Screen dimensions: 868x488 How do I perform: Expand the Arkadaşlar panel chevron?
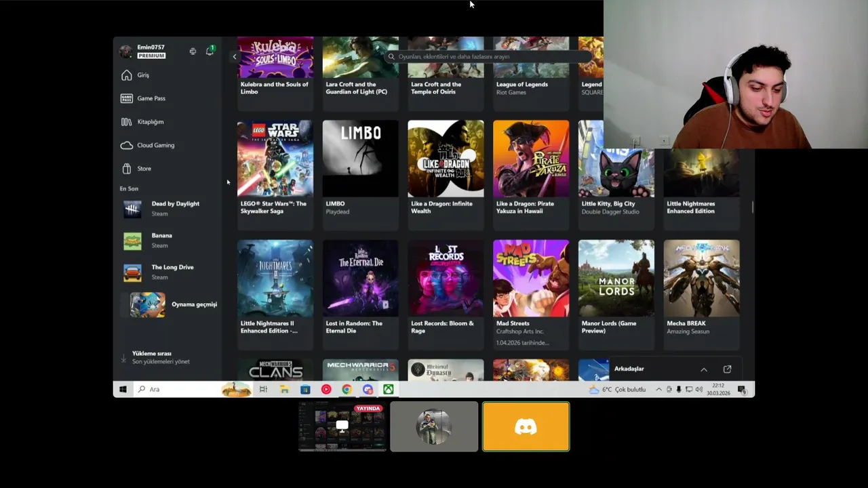704,369
